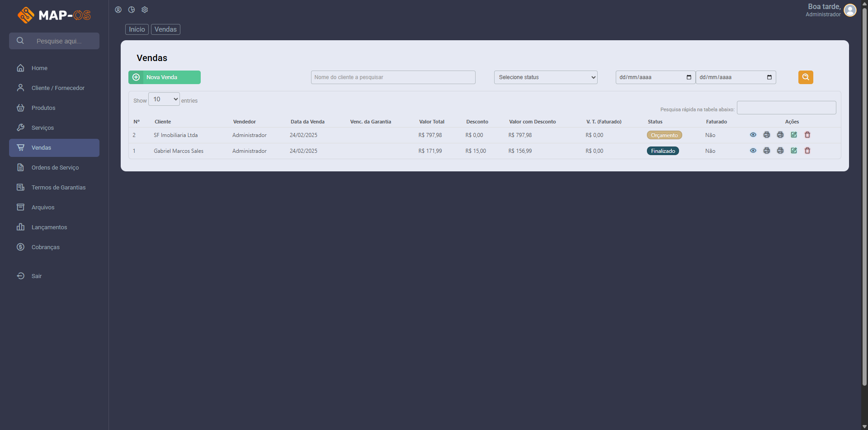The image size is (868, 430).
Task: Delete the SF Imobiliaria Ltda sale
Action: pyautogui.click(x=807, y=135)
